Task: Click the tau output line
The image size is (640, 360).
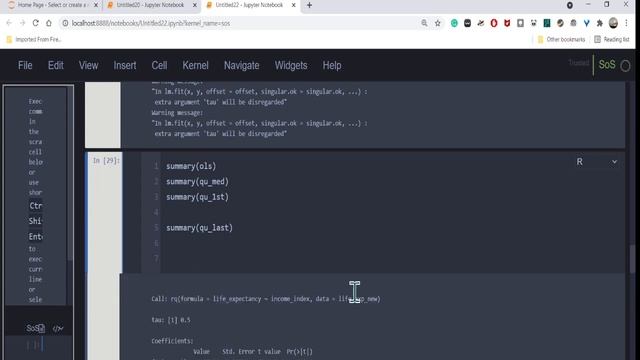Action: coord(171,320)
